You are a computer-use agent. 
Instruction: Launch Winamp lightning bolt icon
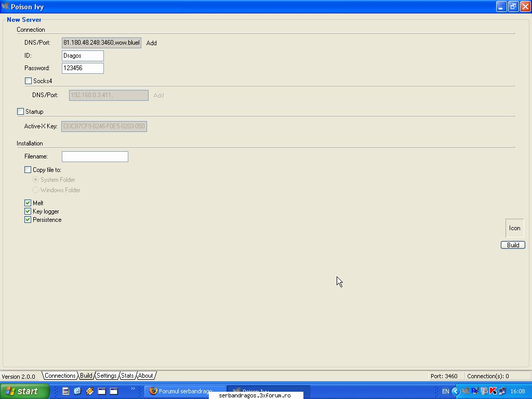pyautogui.click(x=89, y=391)
